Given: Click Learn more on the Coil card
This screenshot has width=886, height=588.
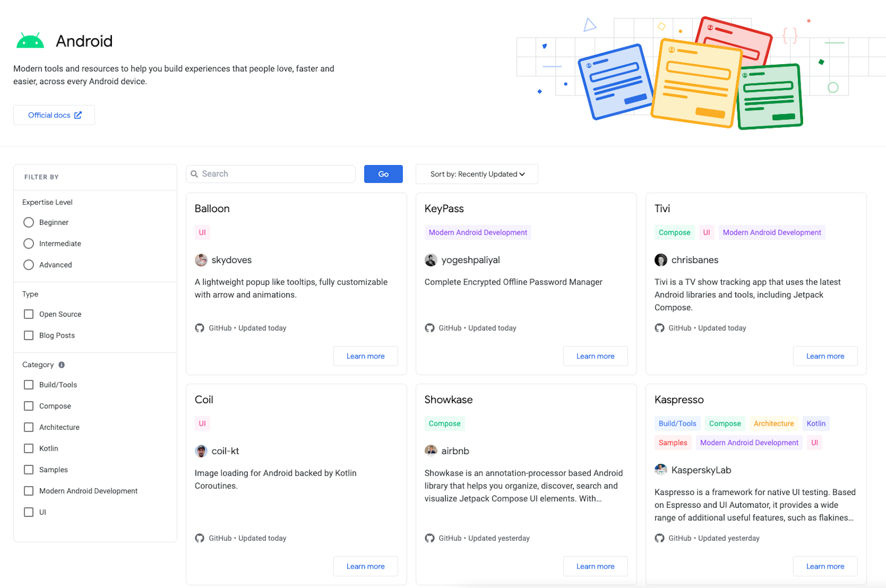Looking at the screenshot, I should point(365,566).
